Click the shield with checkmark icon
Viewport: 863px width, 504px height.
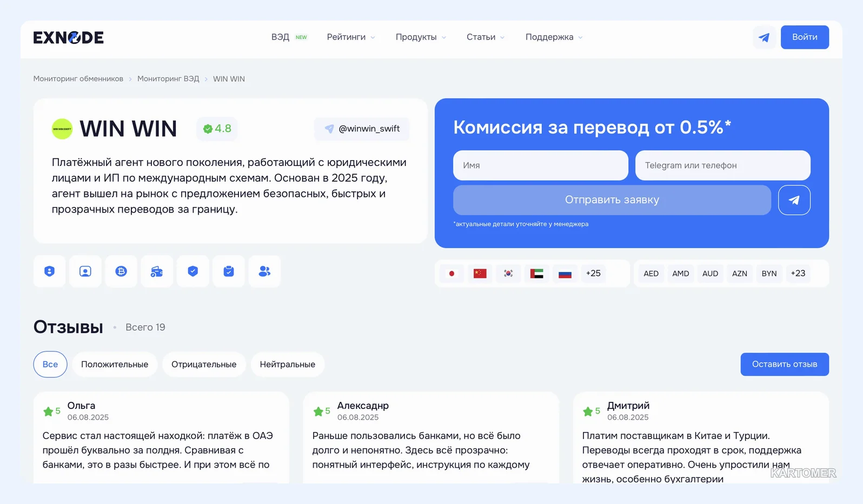point(193,271)
